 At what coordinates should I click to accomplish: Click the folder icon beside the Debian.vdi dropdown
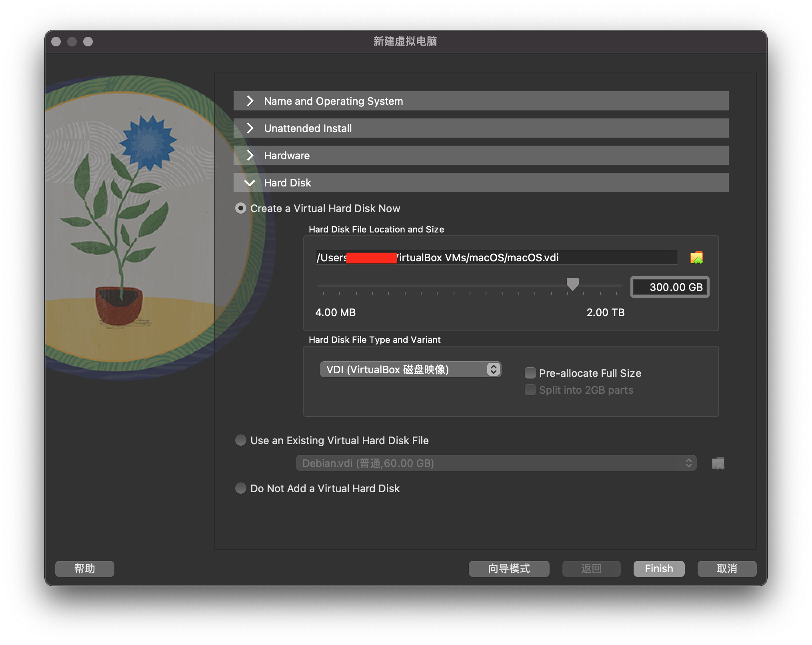pos(718,463)
